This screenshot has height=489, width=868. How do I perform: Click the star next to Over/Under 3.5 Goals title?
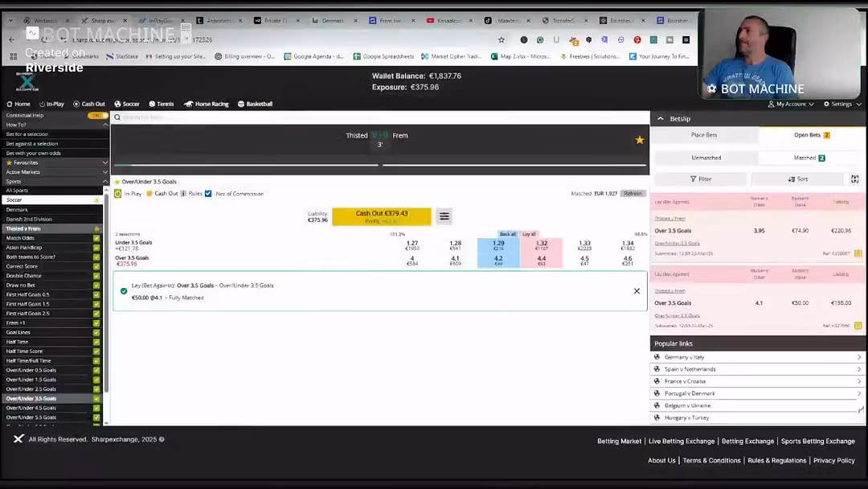(117, 182)
